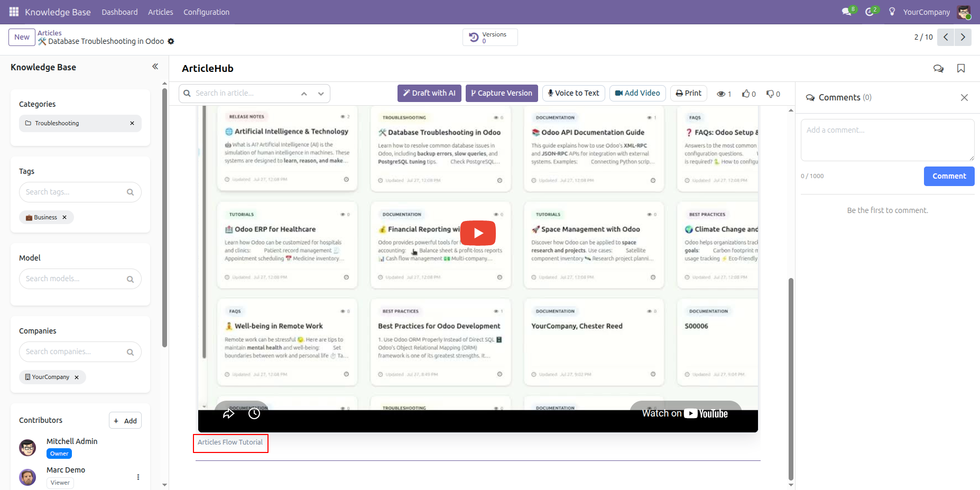Jump to next search match chevron
Screen dimensions: 980x490
[321, 94]
